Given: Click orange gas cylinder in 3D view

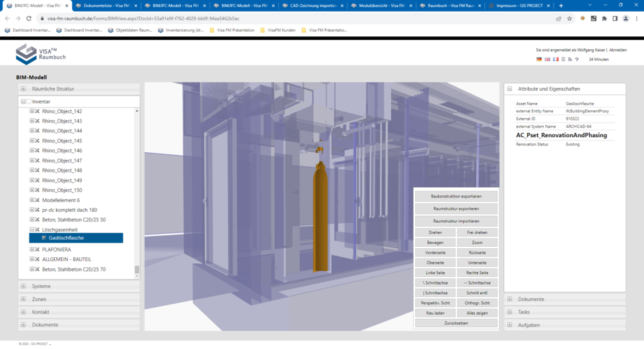Looking at the screenshot, I should pyautogui.click(x=320, y=218).
